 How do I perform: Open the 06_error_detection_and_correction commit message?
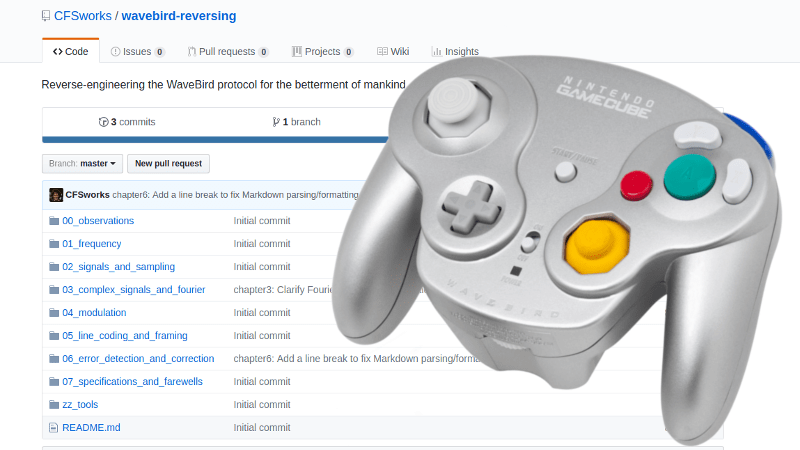(356, 359)
